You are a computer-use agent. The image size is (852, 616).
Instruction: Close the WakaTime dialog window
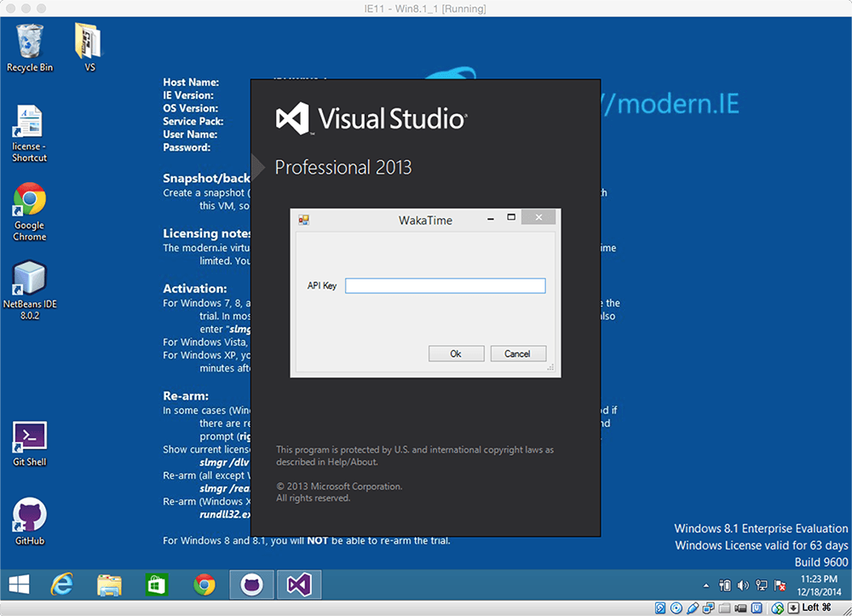tap(538, 219)
